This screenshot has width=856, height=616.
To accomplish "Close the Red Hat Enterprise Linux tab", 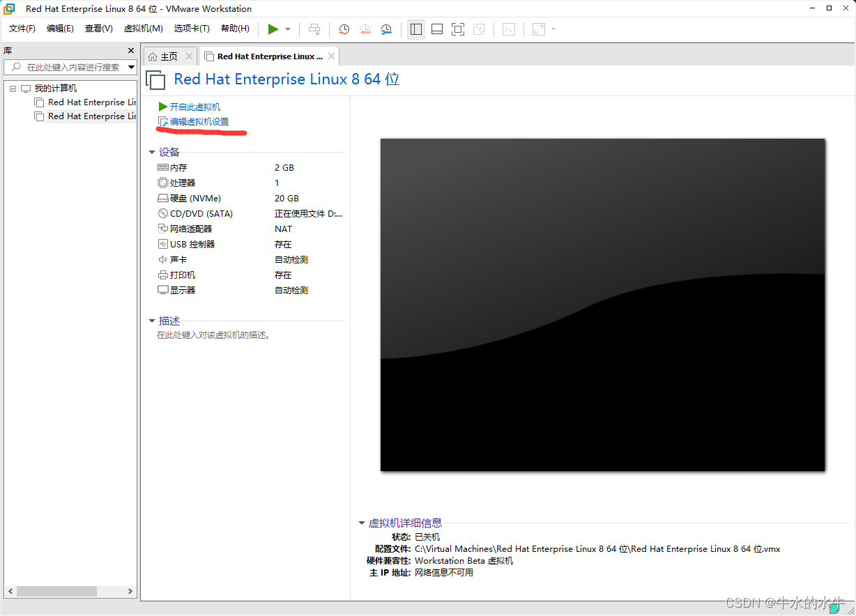I will pyautogui.click(x=331, y=56).
